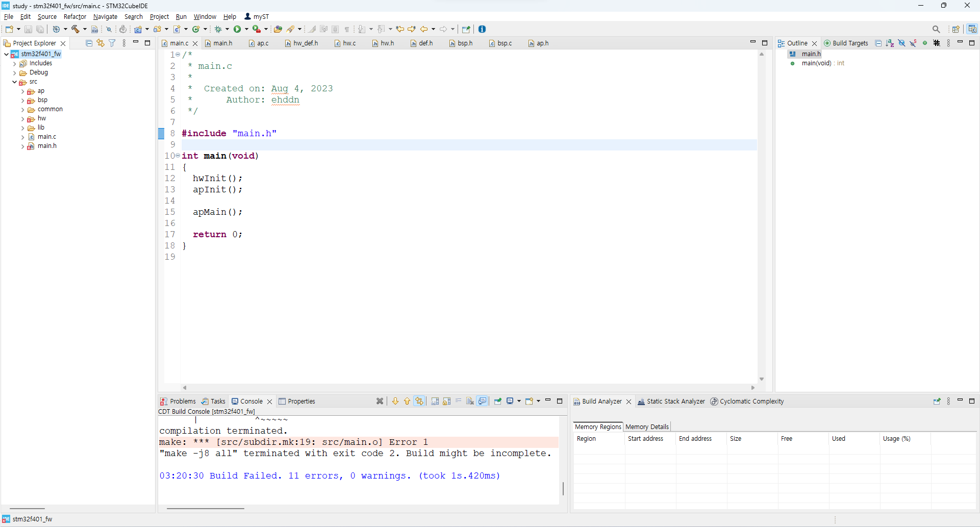Open Run button dropdown arrow
980x527 pixels.
(x=246, y=29)
